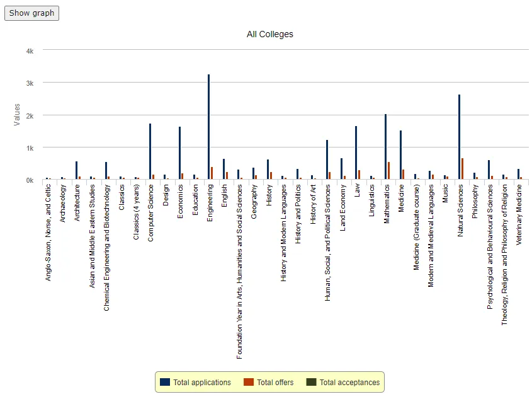
Task: Select the Natural Sciences applications bar
Action: (460, 137)
